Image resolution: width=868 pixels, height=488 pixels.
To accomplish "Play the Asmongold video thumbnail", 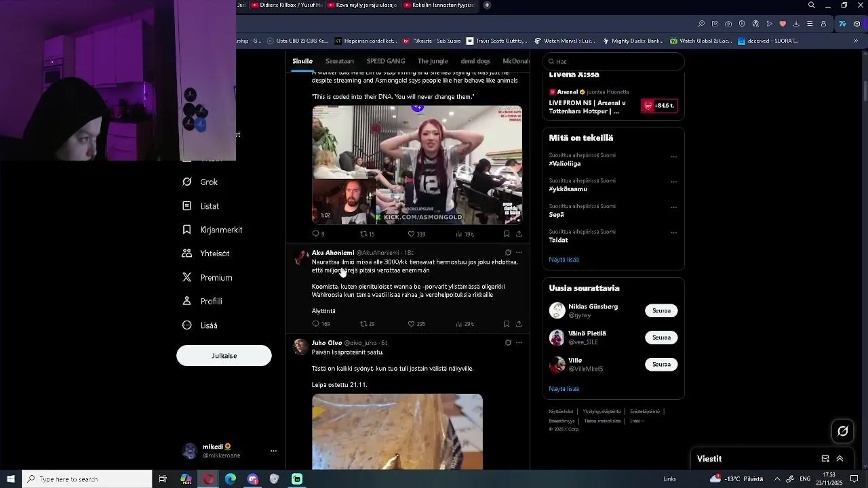I will click(417, 165).
